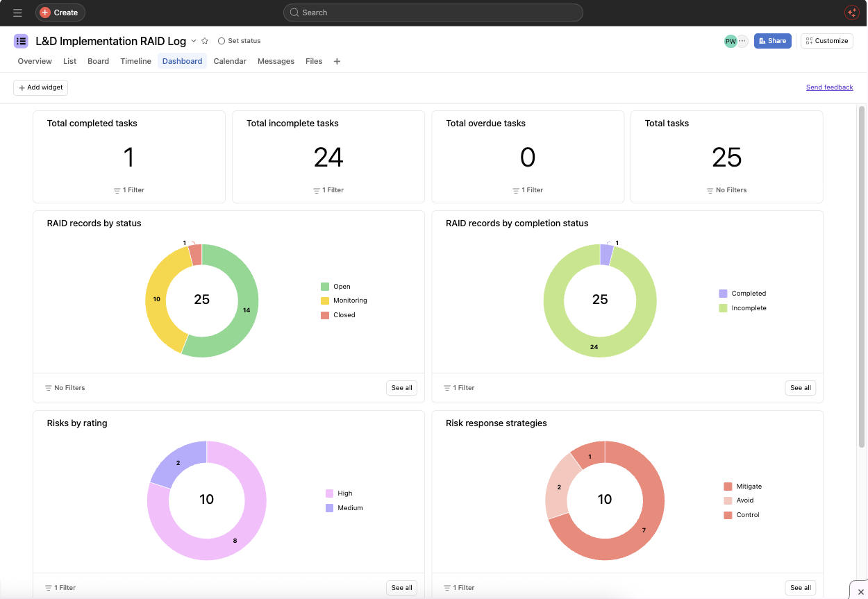Toggle the Monitoring legend entry
This screenshot has height=599, width=868.
point(344,301)
